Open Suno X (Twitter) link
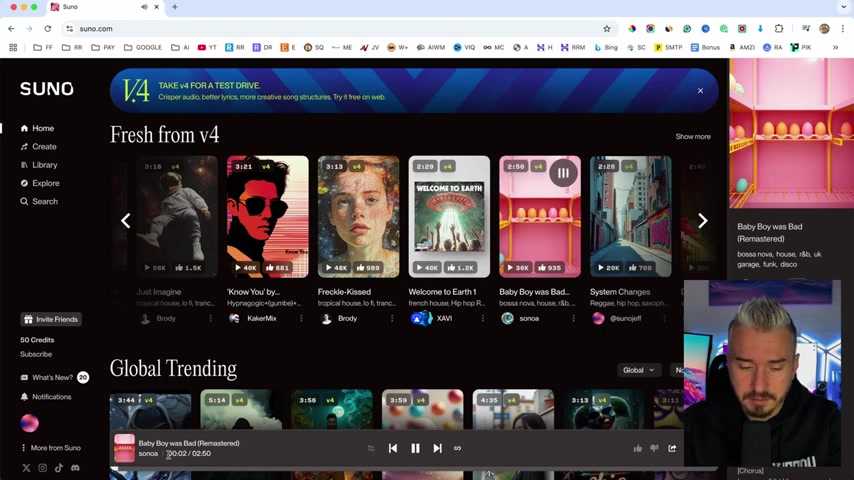This screenshot has height=480, width=854. (x=26, y=467)
